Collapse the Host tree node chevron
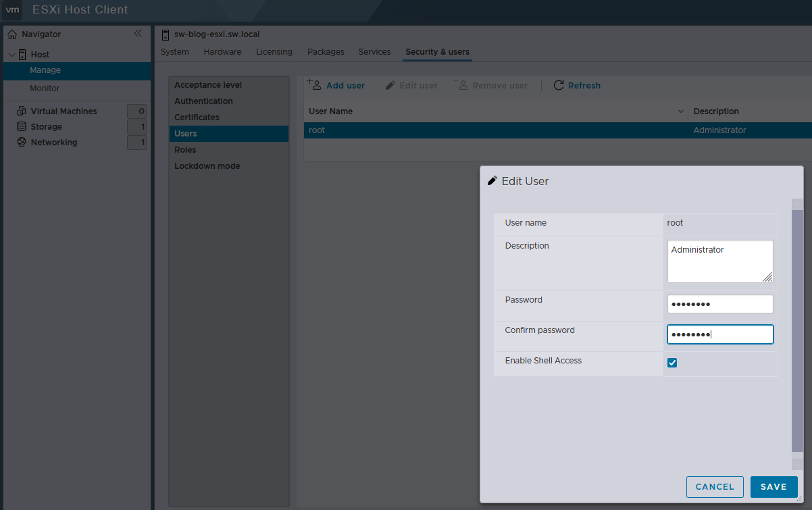 (x=11, y=54)
